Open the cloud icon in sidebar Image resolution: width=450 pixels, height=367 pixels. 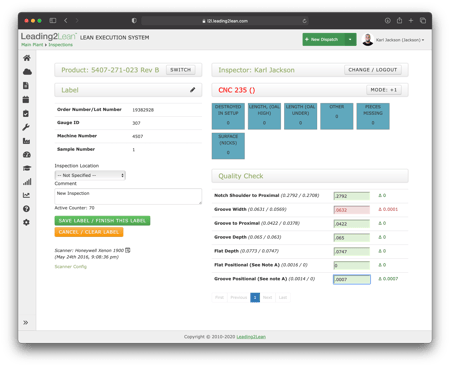[27, 72]
